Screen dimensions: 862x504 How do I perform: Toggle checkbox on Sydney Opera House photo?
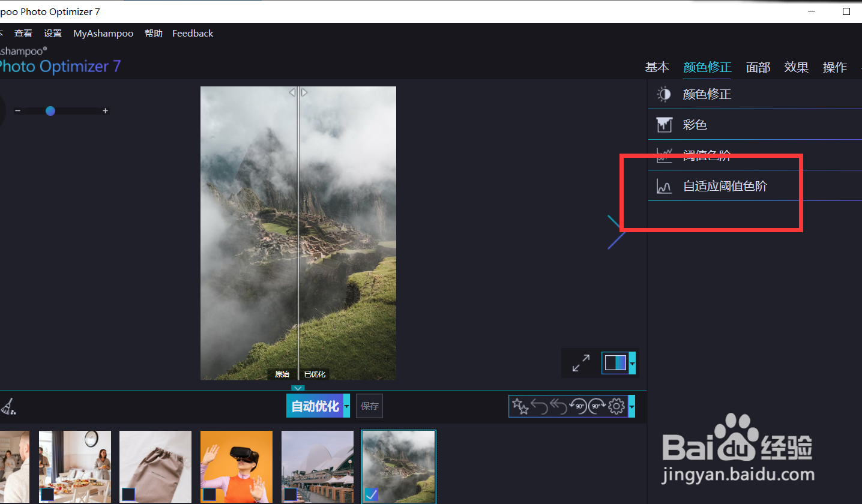[290, 494]
